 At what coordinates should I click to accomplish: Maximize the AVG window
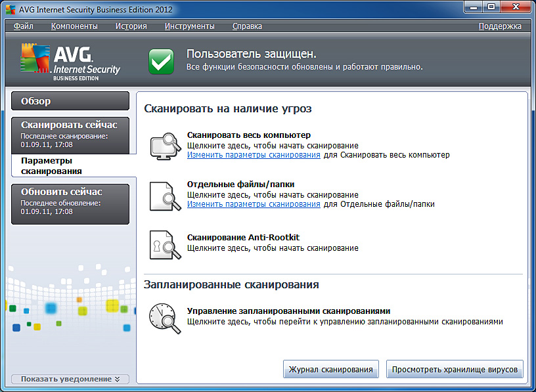[x=491, y=7]
